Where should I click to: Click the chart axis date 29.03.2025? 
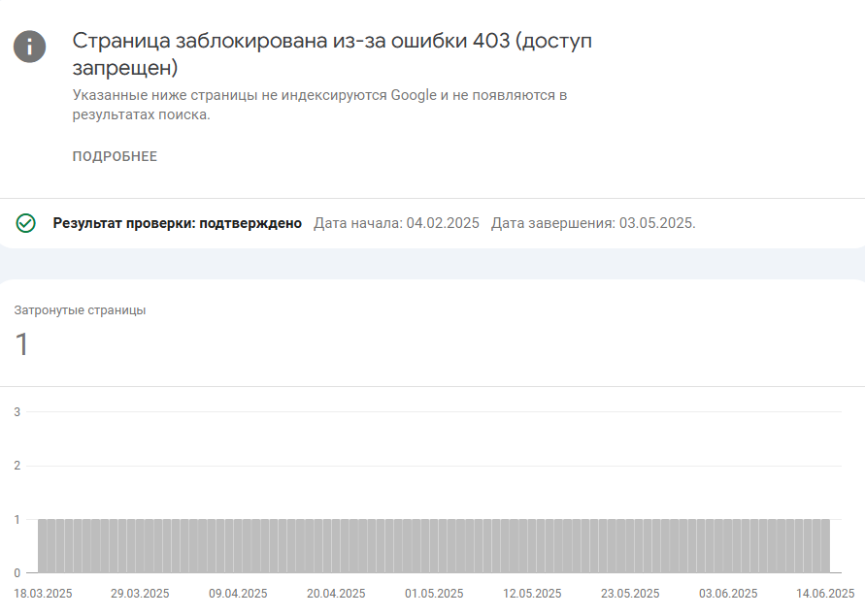pyautogui.click(x=140, y=594)
